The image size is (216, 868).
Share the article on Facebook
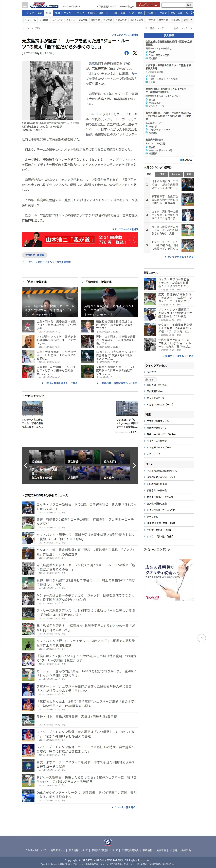click(127, 53)
